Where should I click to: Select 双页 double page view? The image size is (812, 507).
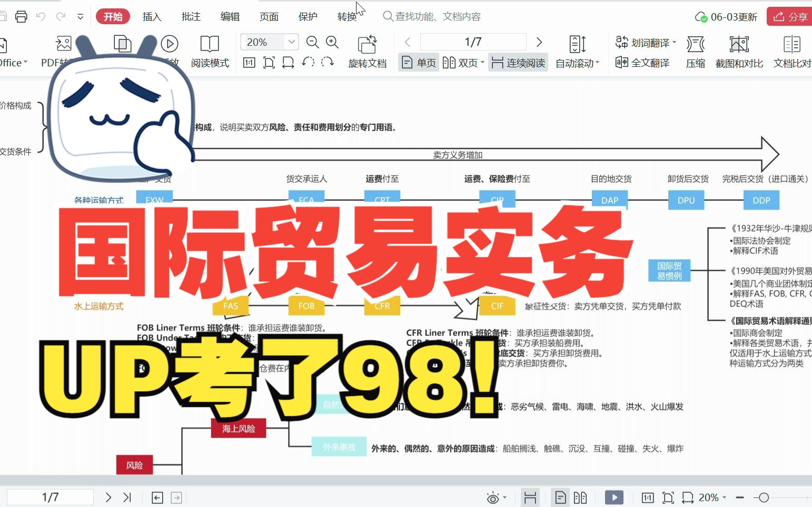pyautogui.click(x=460, y=63)
